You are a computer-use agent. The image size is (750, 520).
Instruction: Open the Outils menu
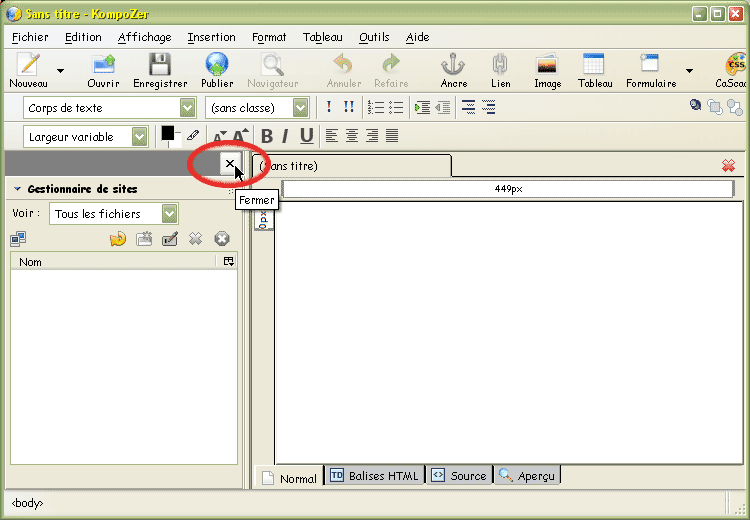(x=374, y=37)
